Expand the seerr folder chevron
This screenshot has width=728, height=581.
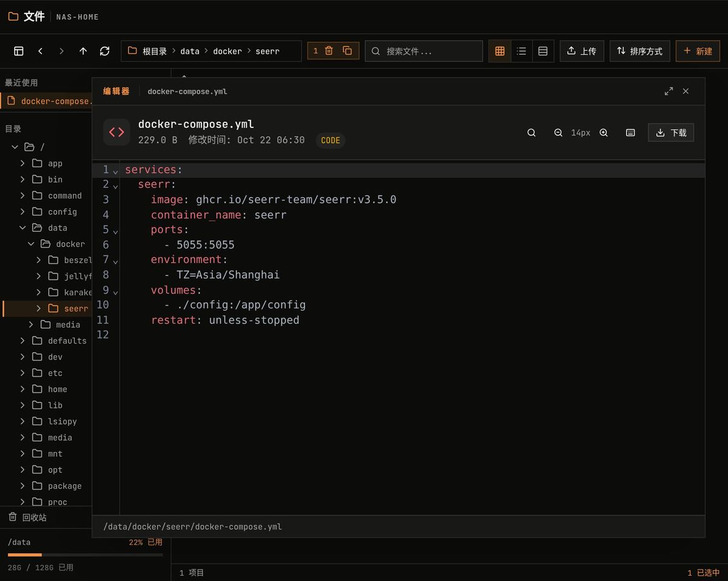[38, 308]
